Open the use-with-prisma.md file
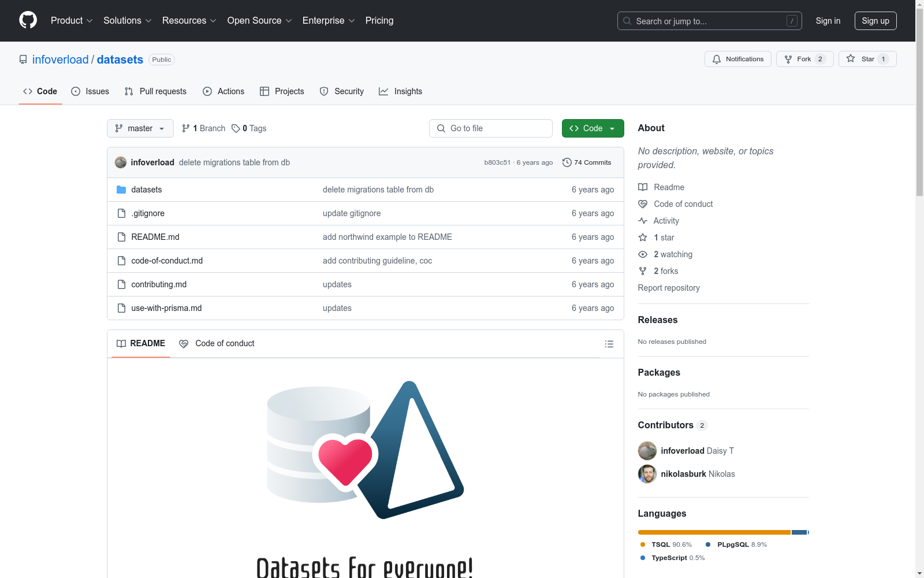Image resolution: width=924 pixels, height=578 pixels. pyautogui.click(x=166, y=308)
